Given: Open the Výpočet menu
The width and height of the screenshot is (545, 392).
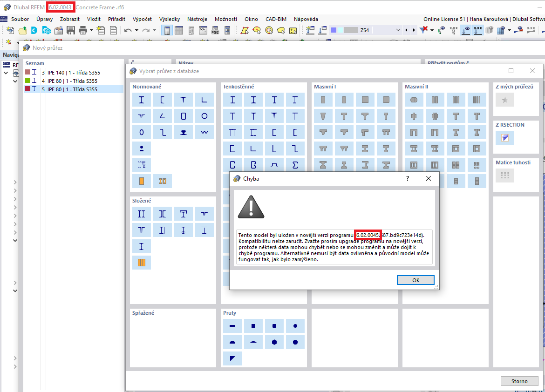Looking at the screenshot, I should coord(142,19).
